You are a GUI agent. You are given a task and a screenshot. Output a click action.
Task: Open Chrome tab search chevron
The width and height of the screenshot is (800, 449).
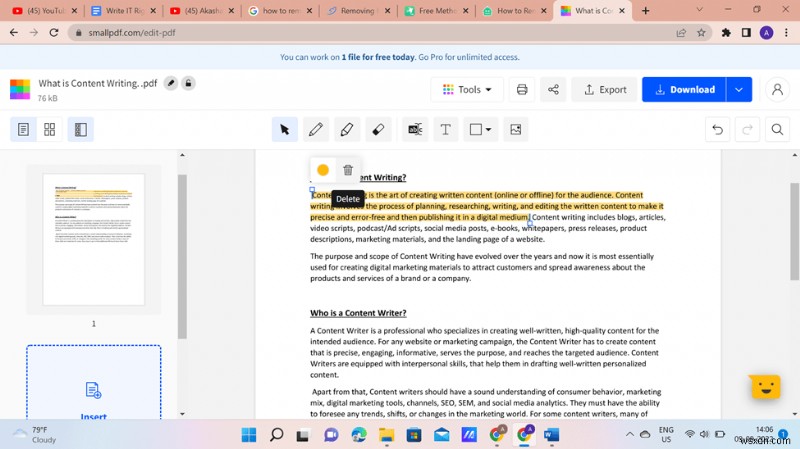pos(699,10)
